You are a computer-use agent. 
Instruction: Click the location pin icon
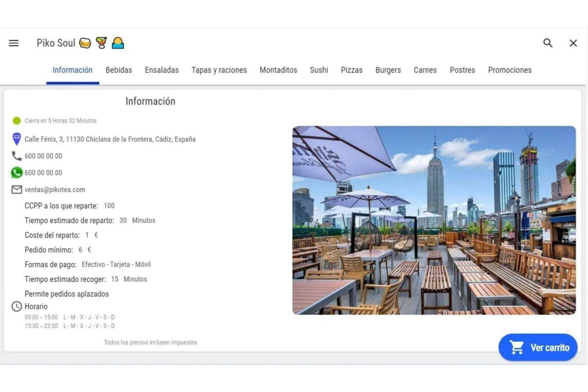(x=17, y=139)
